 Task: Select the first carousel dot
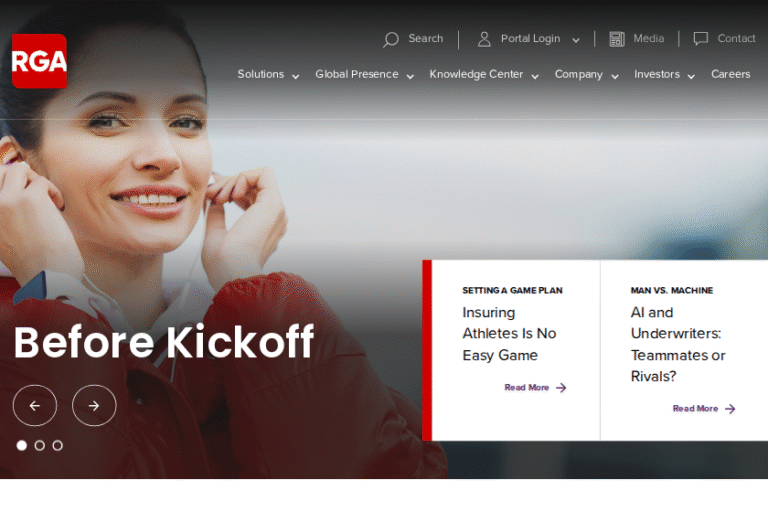pos(22,445)
